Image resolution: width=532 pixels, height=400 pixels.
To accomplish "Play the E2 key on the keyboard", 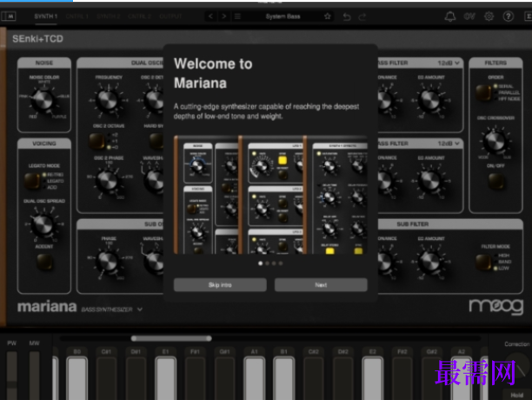I will click(x=372, y=377).
